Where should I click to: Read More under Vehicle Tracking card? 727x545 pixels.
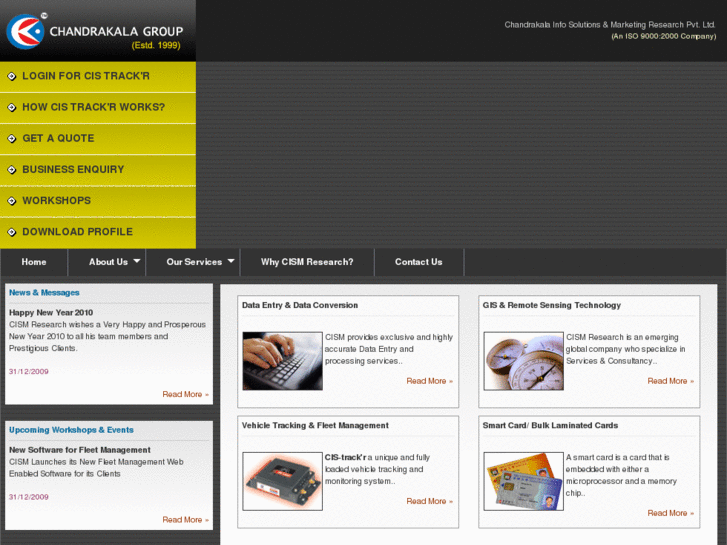[429, 501]
